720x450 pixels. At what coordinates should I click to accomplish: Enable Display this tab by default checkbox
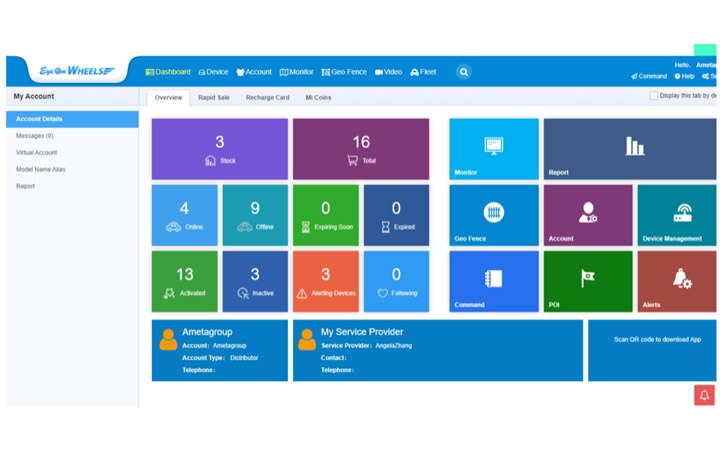click(x=654, y=96)
